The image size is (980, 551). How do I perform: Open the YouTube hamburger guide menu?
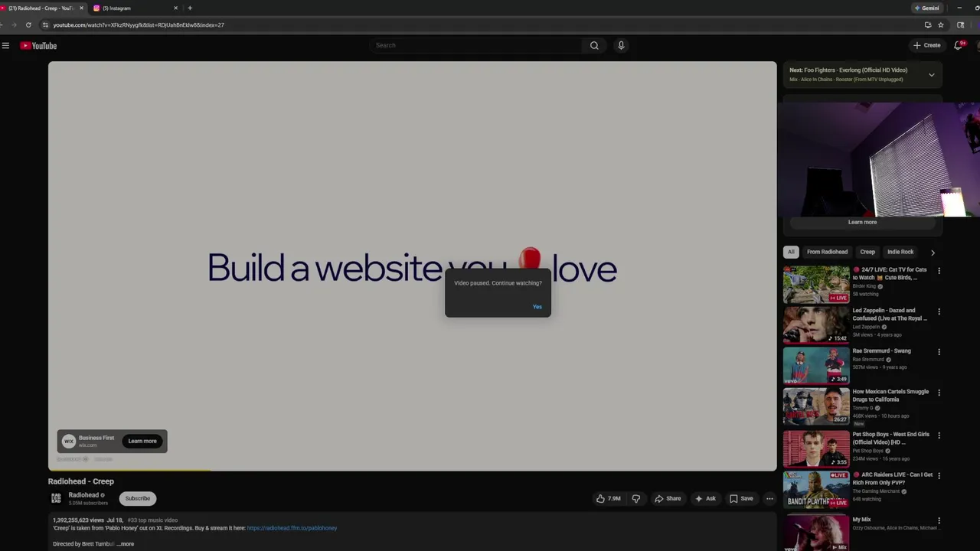tap(5, 46)
